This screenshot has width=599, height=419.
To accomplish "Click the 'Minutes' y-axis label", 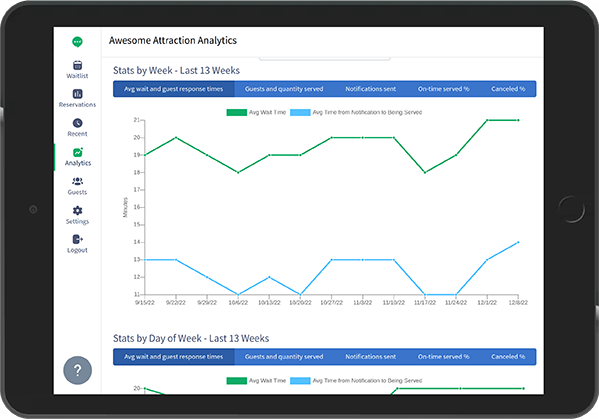I will pos(125,207).
